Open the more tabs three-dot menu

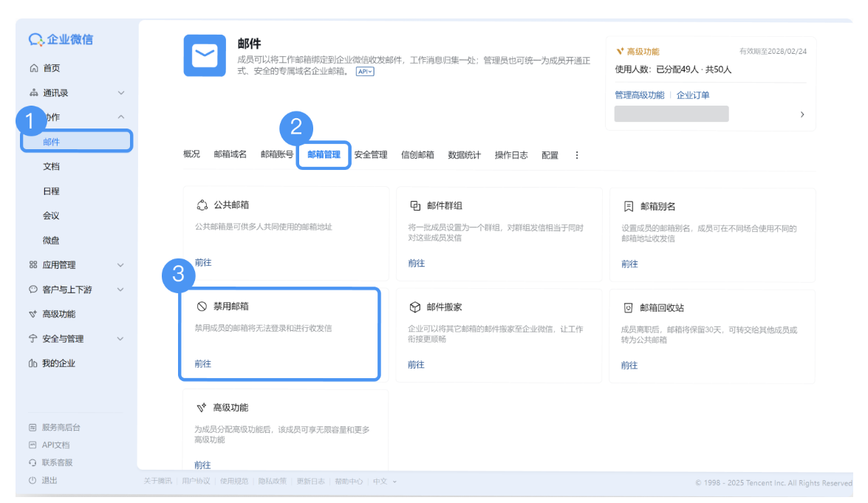coord(577,156)
